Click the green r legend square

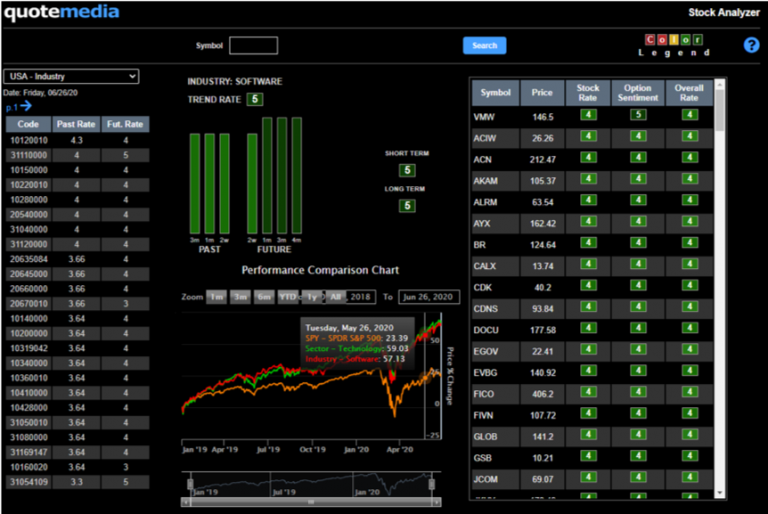(x=697, y=40)
